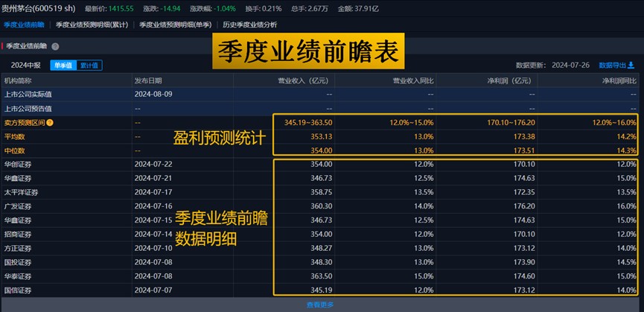Select the 太平洋证券 row name

click(22, 192)
